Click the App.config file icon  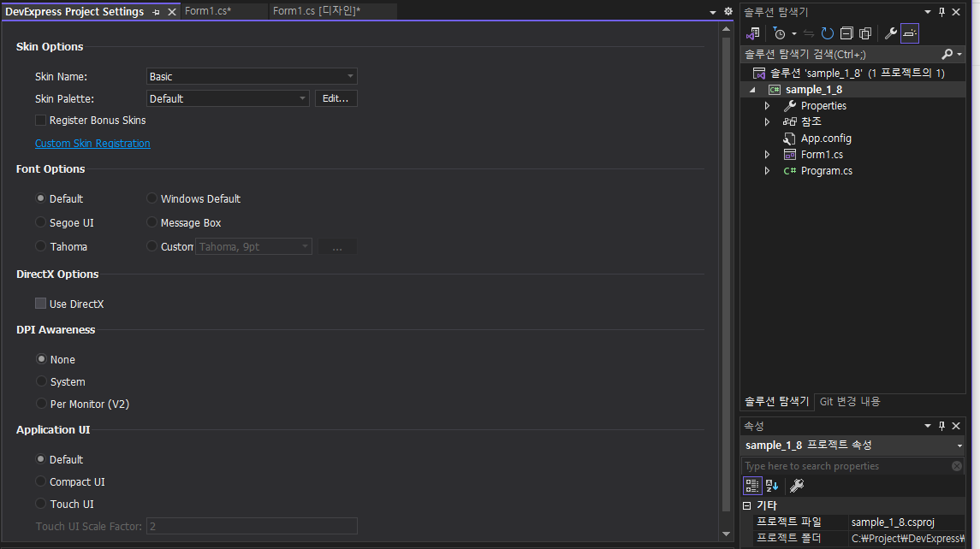coord(789,138)
